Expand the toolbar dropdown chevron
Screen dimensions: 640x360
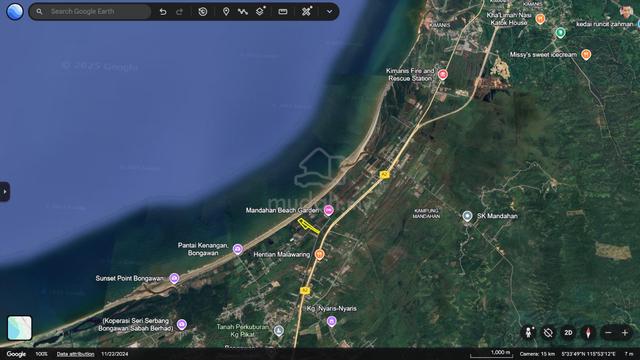329,11
